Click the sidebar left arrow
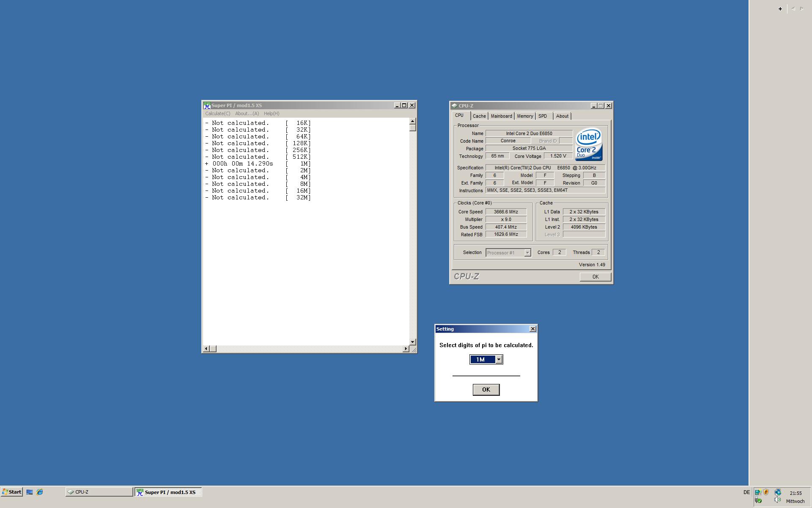 click(793, 8)
